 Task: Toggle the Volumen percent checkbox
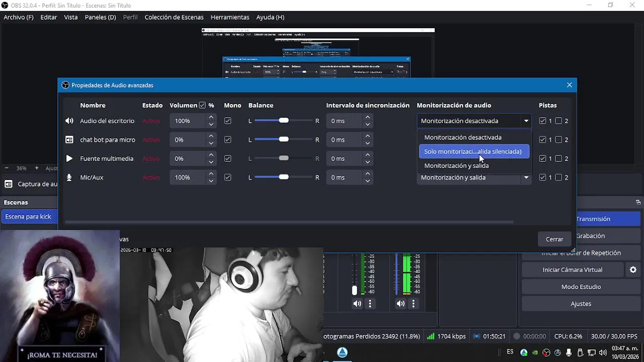pyautogui.click(x=202, y=106)
